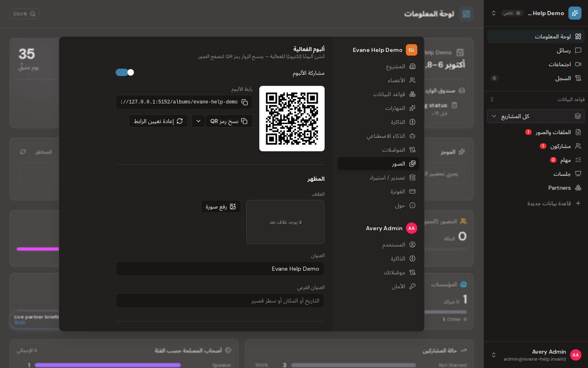
Task: Click the حول about info icon
Action: (412, 205)
